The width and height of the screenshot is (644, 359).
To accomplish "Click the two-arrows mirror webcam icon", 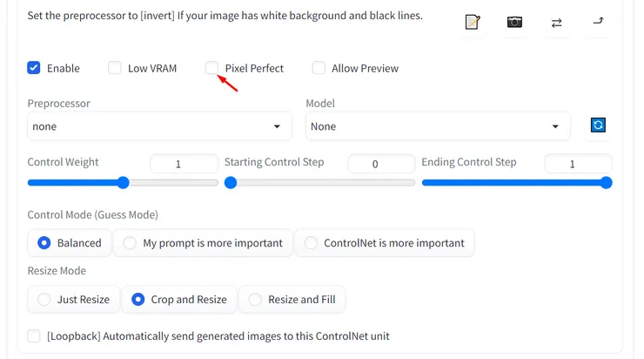I will [556, 22].
